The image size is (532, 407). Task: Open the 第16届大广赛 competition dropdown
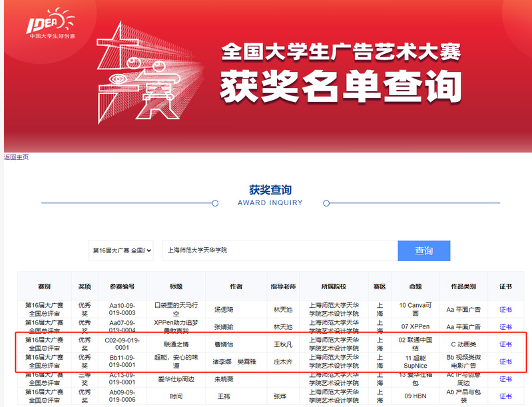click(x=121, y=250)
